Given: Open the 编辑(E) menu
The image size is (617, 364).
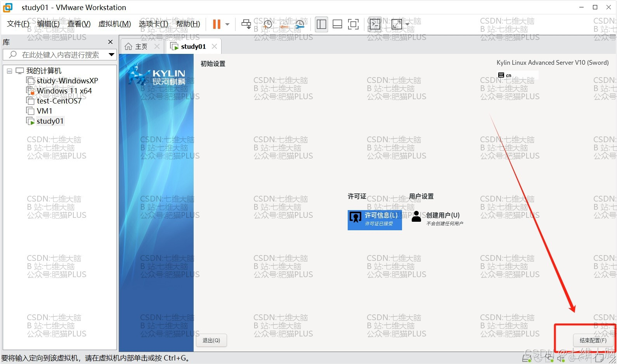Looking at the screenshot, I should tap(48, 24).
